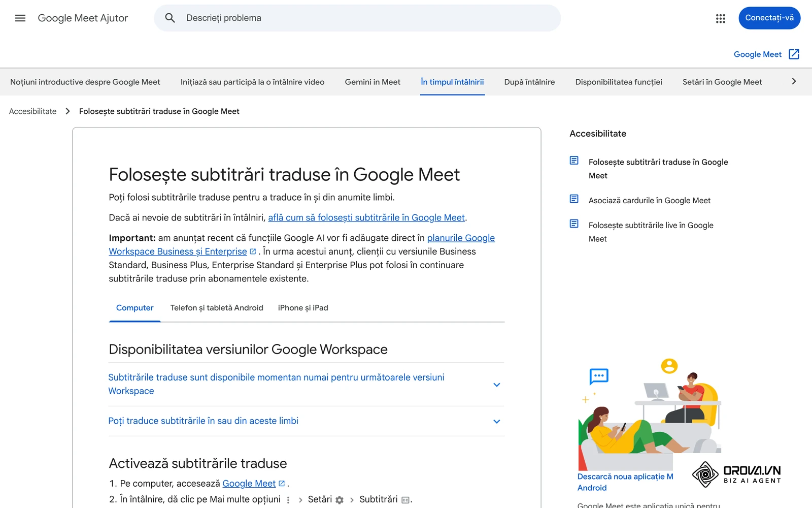
Task: Open Inițiază sau participă la o întâlnire video
Action: click(x=252, y=82)
